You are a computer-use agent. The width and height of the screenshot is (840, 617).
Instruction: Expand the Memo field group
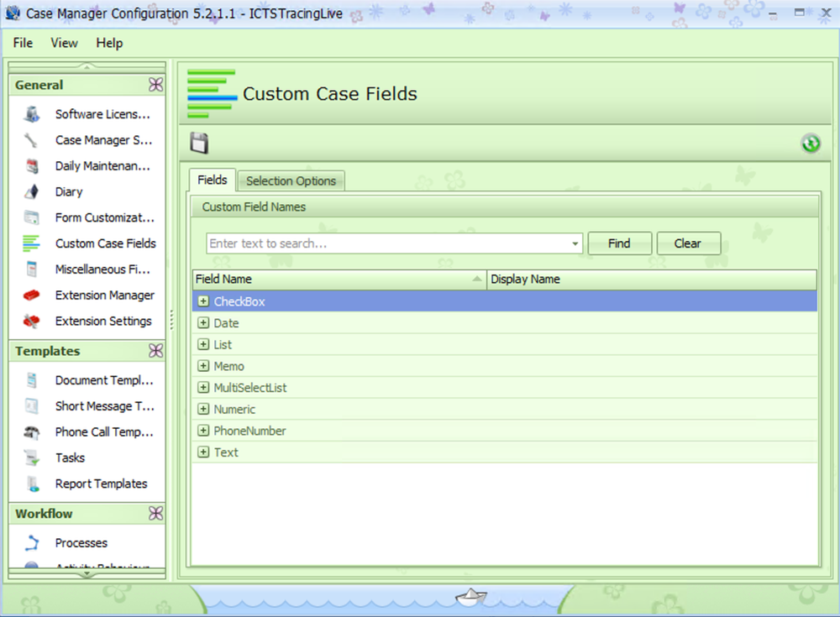(203, 366)
